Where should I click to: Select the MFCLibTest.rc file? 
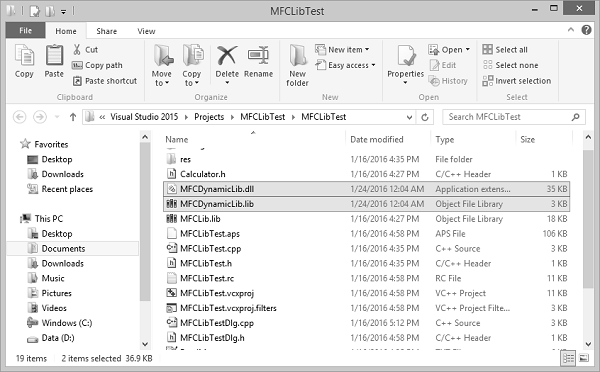pos(367,278)
